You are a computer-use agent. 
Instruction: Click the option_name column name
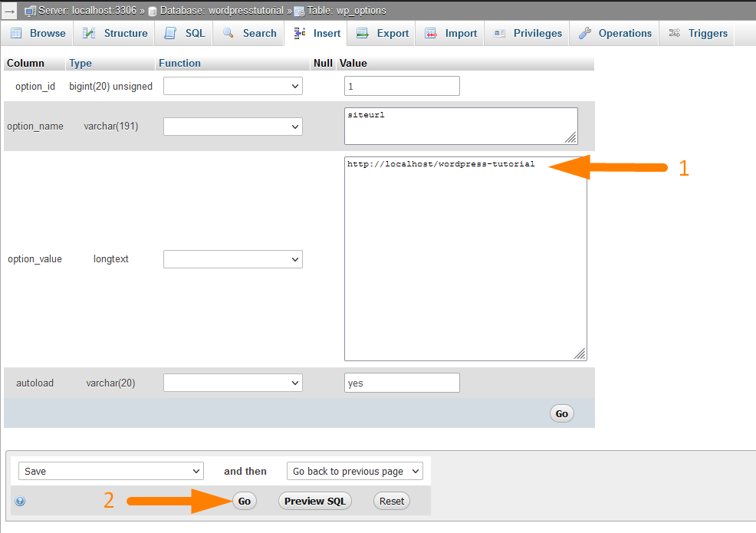[x=35, y=127]
